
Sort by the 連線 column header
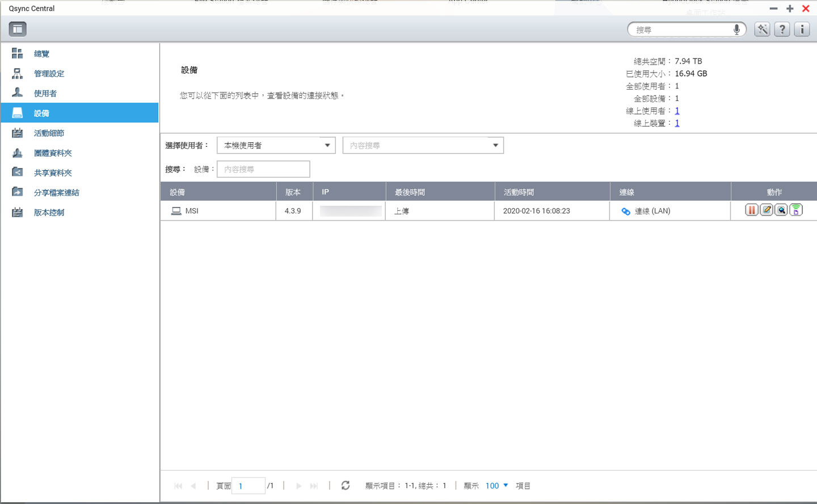click(670, 192)
